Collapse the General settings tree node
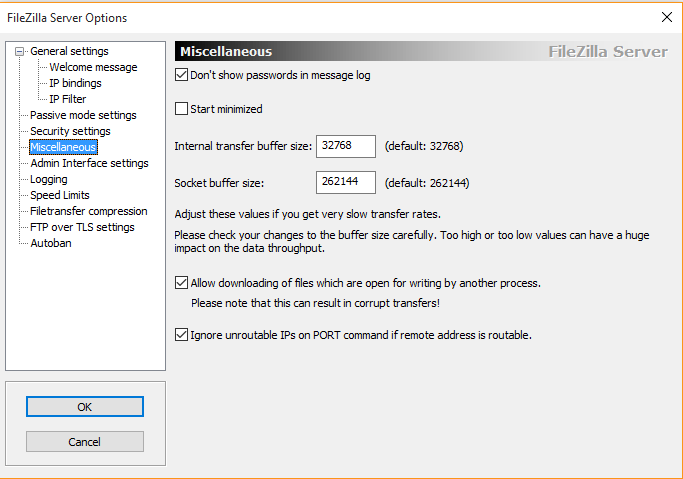683x479 pixels. pos(19,52)
